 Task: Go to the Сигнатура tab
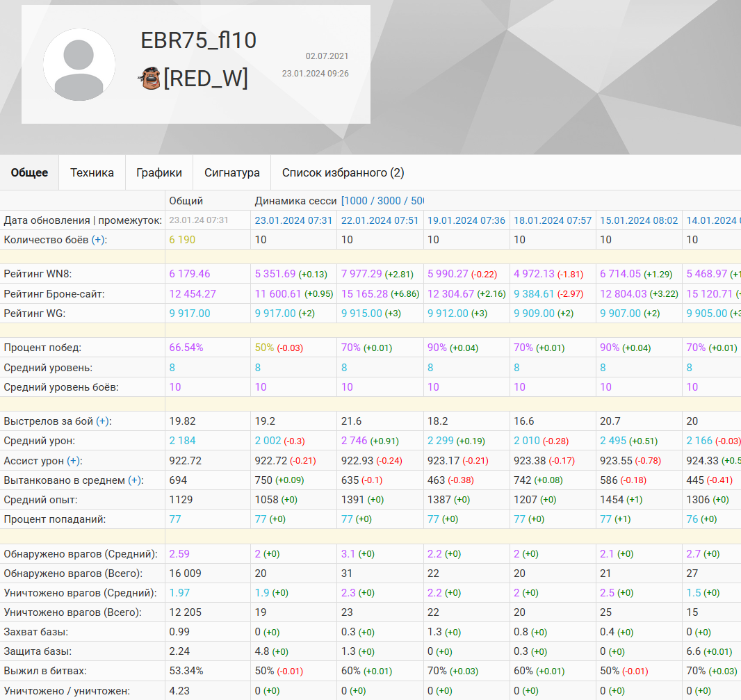coord(232,172)
